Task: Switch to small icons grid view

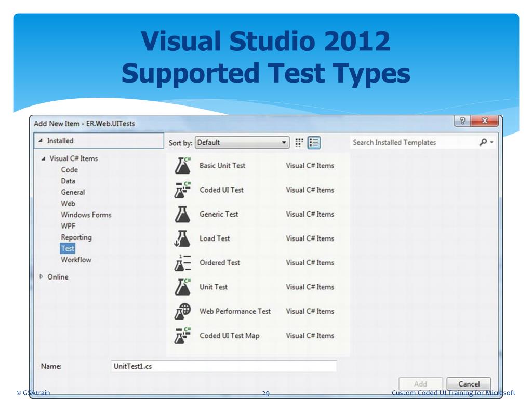Action: tap(299, 142)
